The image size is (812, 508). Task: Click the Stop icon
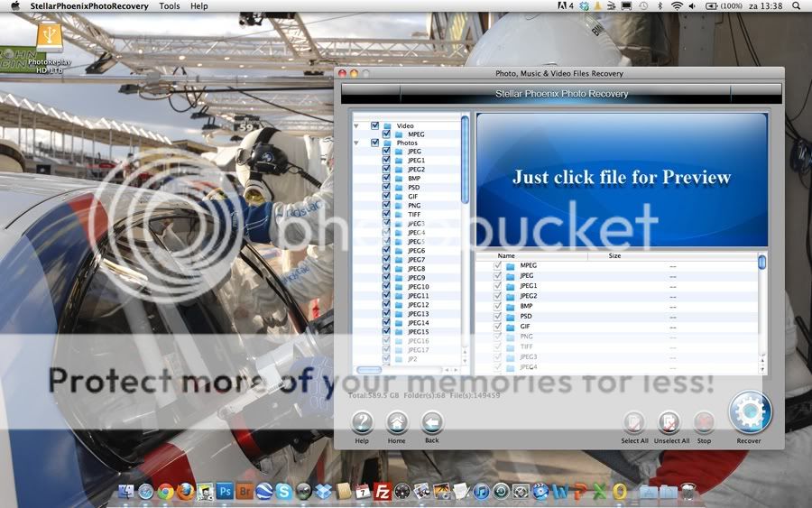pos(704,422)
